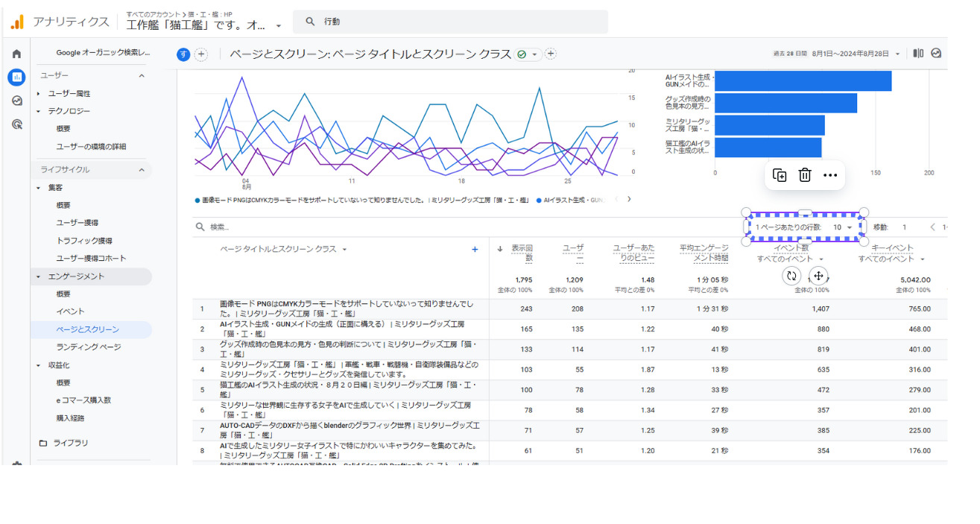980x524 pixels.
Task: Add a comparison with the dashed plus icon
Action: pyautogui.click(x=201, y=54)
